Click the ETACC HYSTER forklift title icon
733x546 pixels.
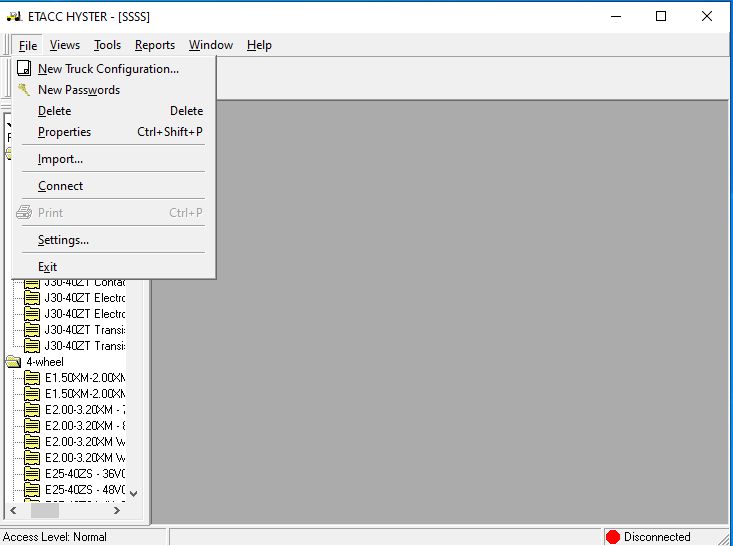pyautogui.click(x=14, y=17)
